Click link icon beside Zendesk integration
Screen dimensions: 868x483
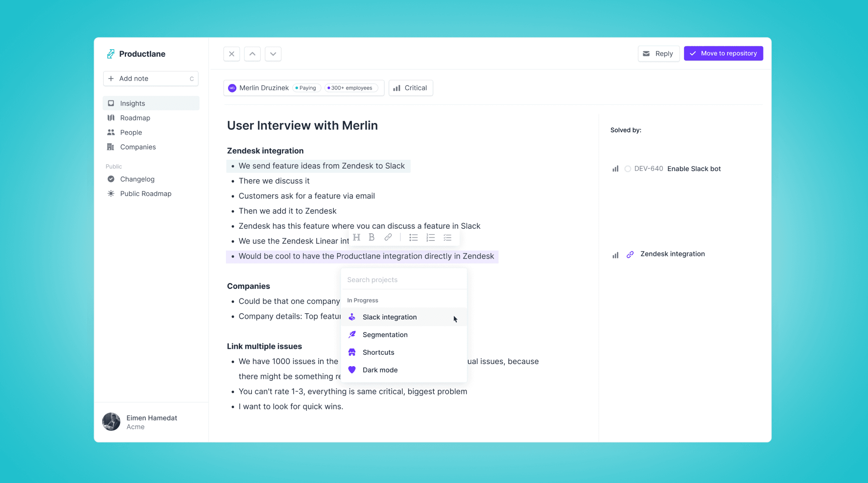[630, 255]
